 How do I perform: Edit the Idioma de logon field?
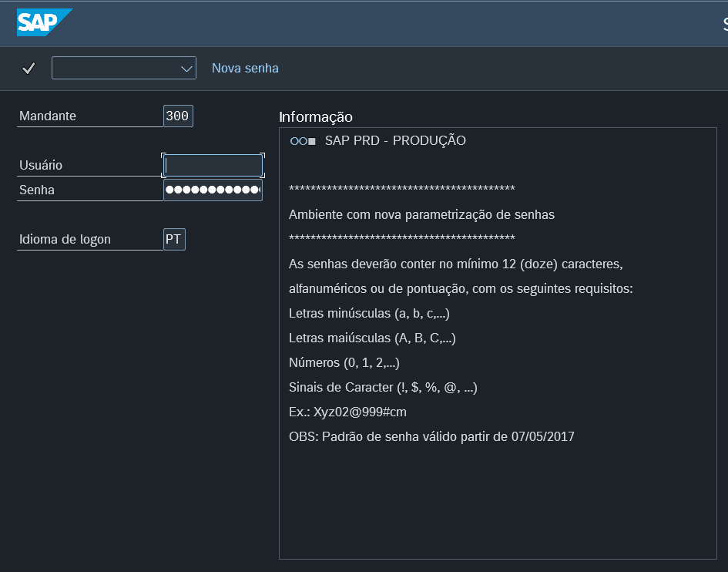pos(175,239)
